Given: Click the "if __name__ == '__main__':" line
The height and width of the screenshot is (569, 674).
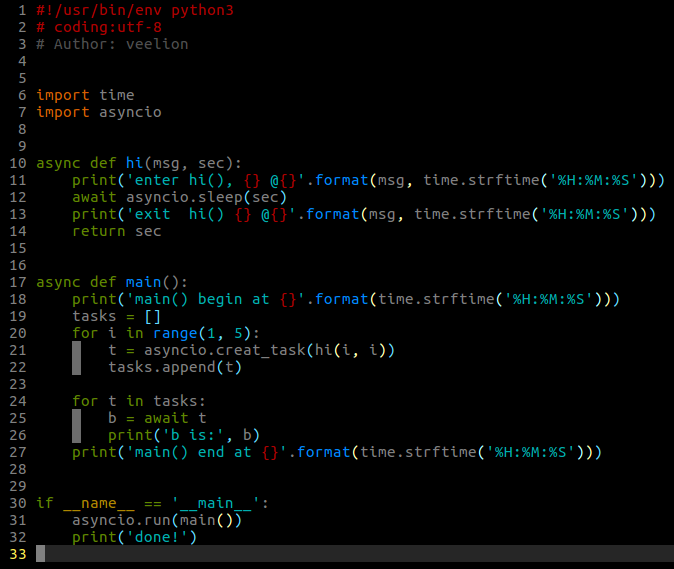Looking at the screenshot, I should point(153,504).
